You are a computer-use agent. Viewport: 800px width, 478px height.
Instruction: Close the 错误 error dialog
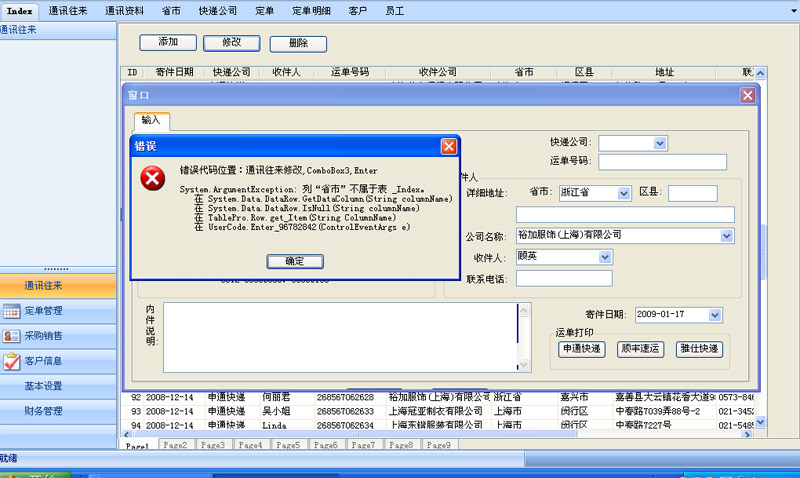coord(448,147)
